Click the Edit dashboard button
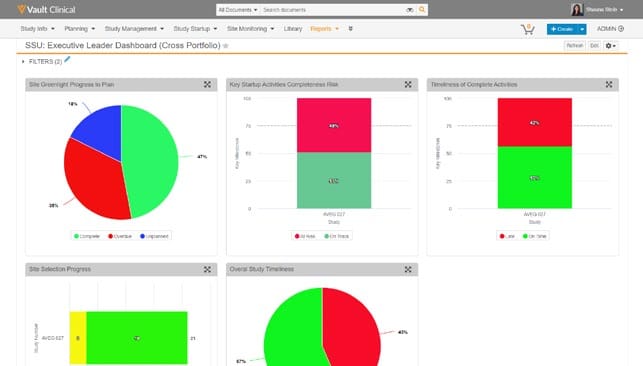 tap(594, 46)
